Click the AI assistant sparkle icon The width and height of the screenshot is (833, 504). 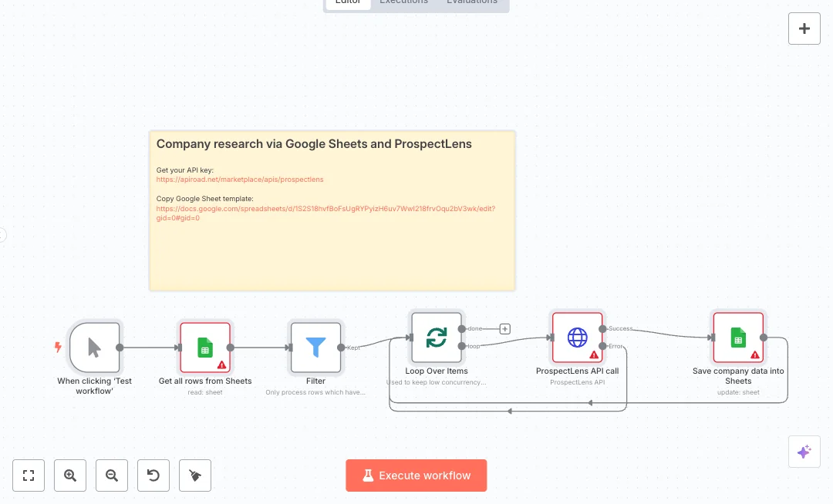click(804, 452)
